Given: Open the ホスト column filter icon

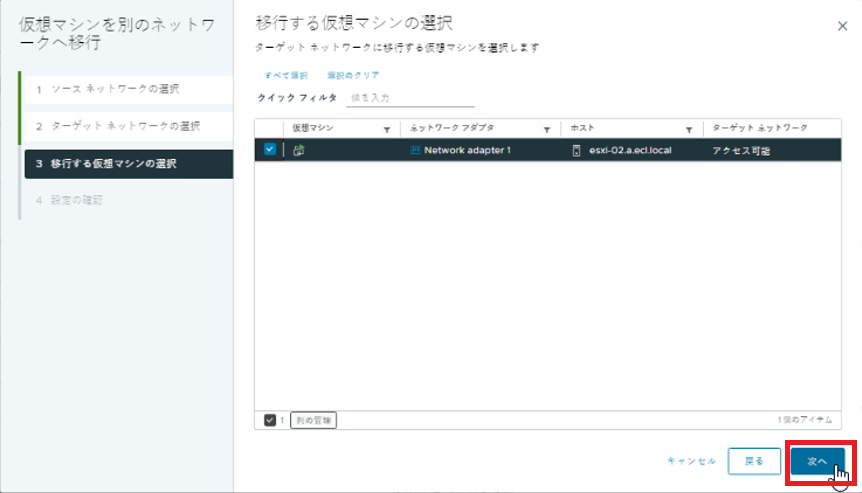Looking at the screenshot, I should (x=690, y=130).
